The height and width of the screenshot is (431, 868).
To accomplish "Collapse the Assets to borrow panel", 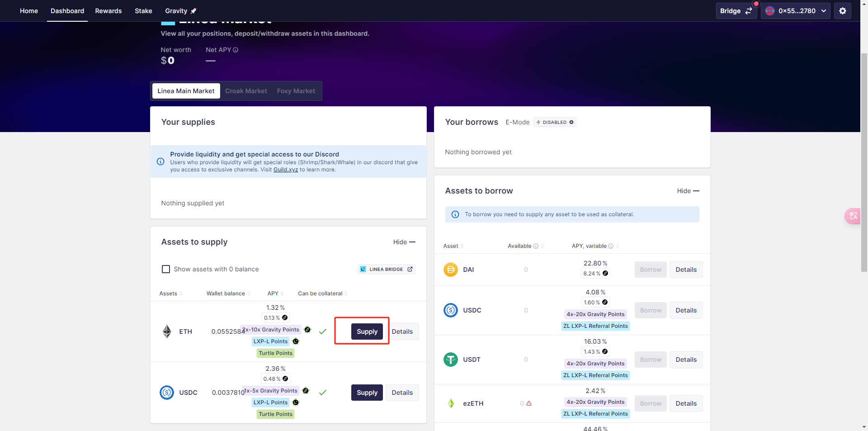I will point(688,191).
